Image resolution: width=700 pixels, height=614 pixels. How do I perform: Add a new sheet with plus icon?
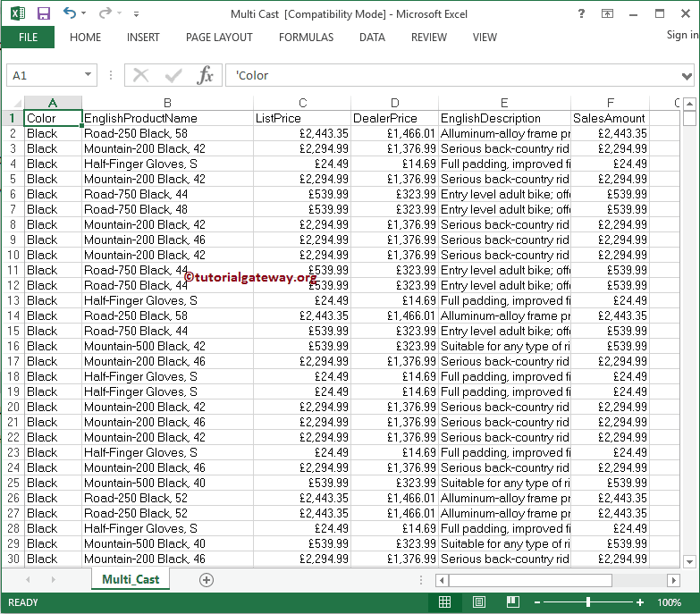[207, 579]
